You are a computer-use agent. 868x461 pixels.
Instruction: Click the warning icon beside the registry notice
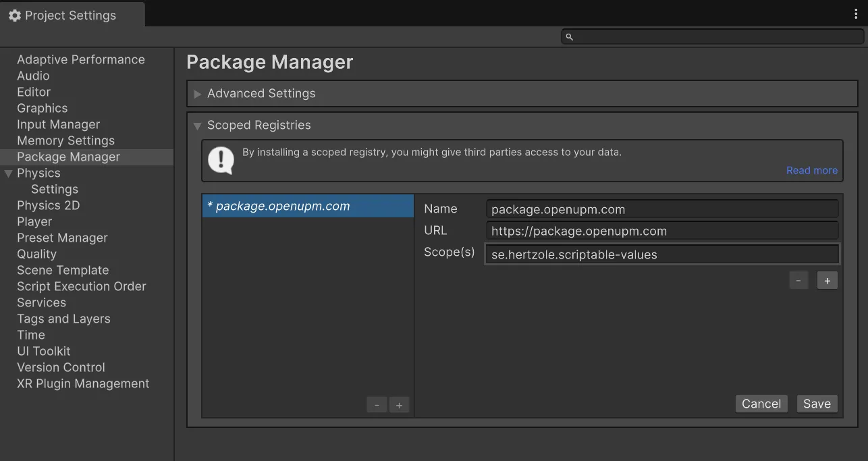(x=221, y=160)
